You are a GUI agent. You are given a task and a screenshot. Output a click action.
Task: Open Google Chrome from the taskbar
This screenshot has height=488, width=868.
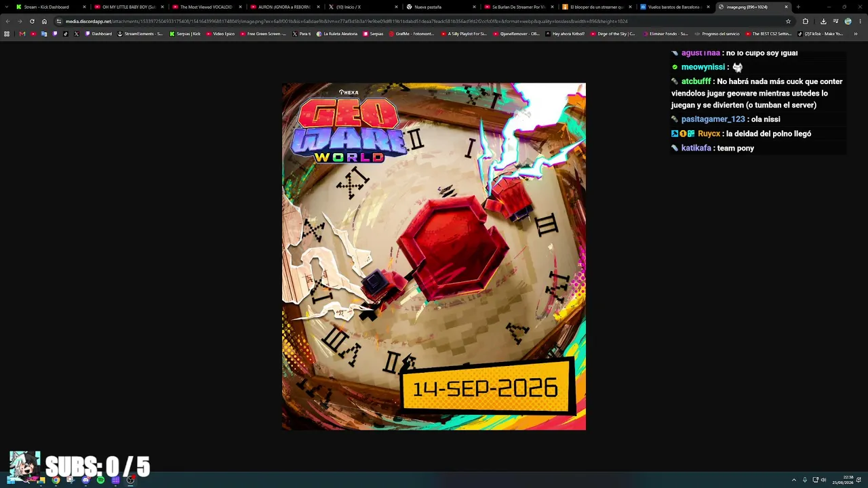pos(56,481)
